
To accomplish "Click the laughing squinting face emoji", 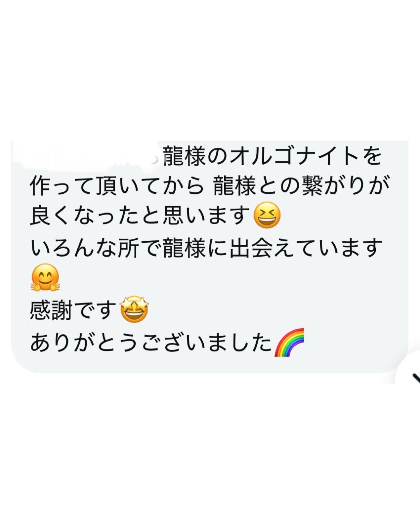I will click(x=267, y=215).
